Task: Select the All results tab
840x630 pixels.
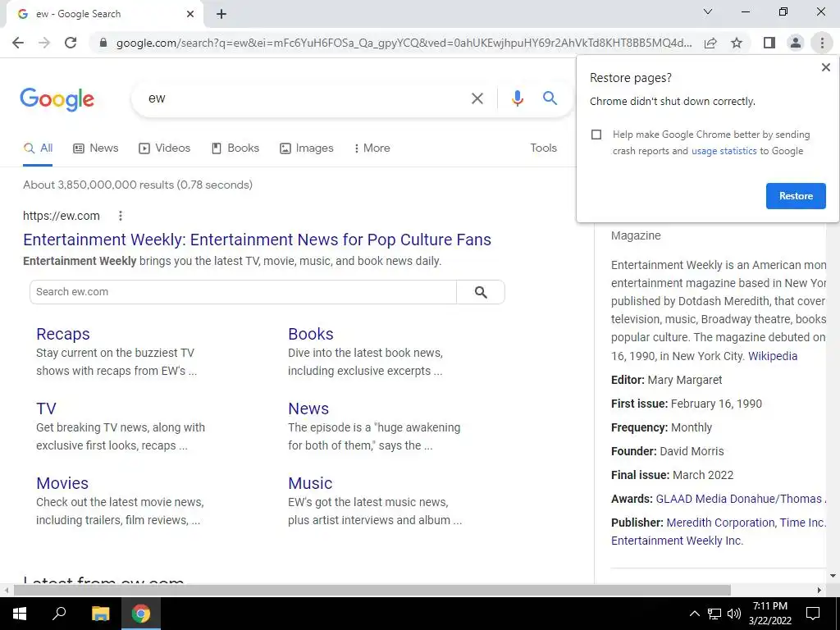Action: coord(38,148)
